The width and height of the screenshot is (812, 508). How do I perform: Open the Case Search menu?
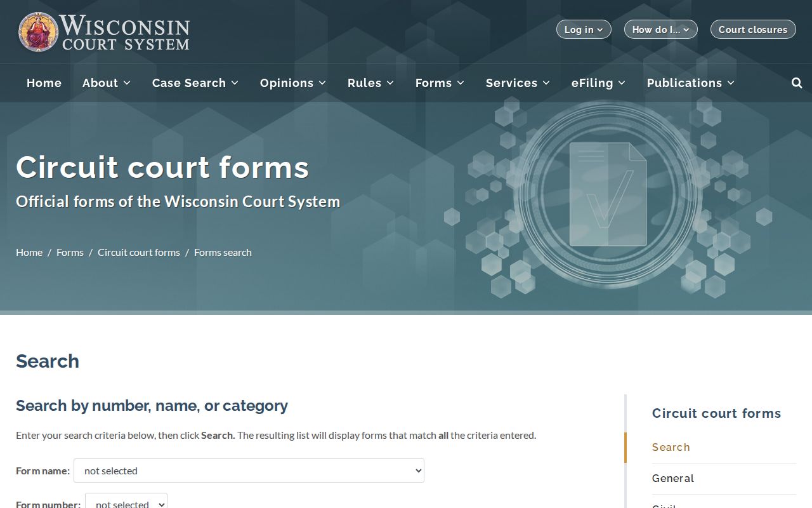pyautogui.click(x=195, y=83)
